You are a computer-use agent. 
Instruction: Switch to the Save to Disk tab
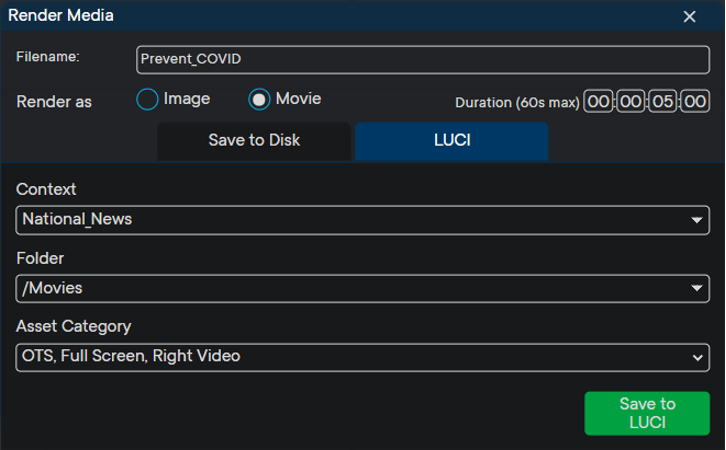coord(254,141)
